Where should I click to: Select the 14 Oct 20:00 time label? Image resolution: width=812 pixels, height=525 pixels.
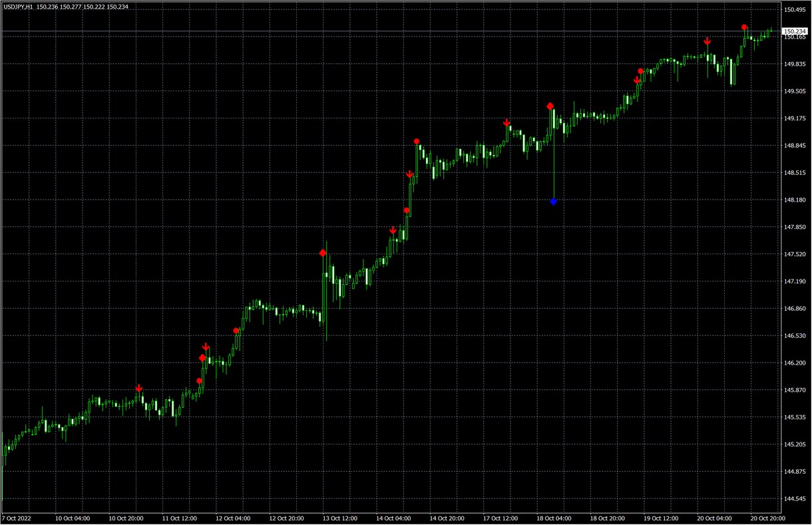pyautogui.click(x=447, y=518)
